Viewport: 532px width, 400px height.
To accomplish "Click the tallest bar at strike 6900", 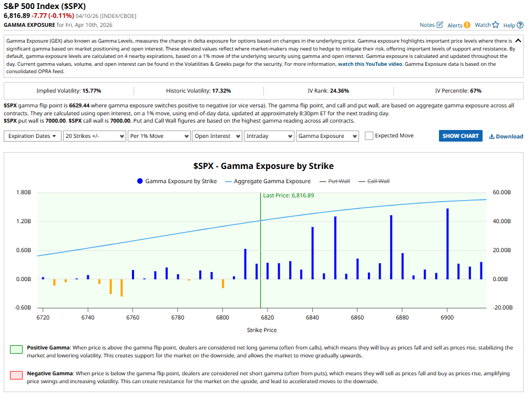I will [x=447, y=243].
